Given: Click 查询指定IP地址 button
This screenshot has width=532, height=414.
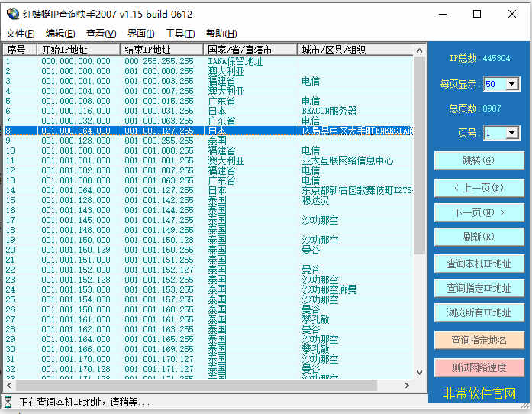Looking at the screenshot, I should 479,288.
